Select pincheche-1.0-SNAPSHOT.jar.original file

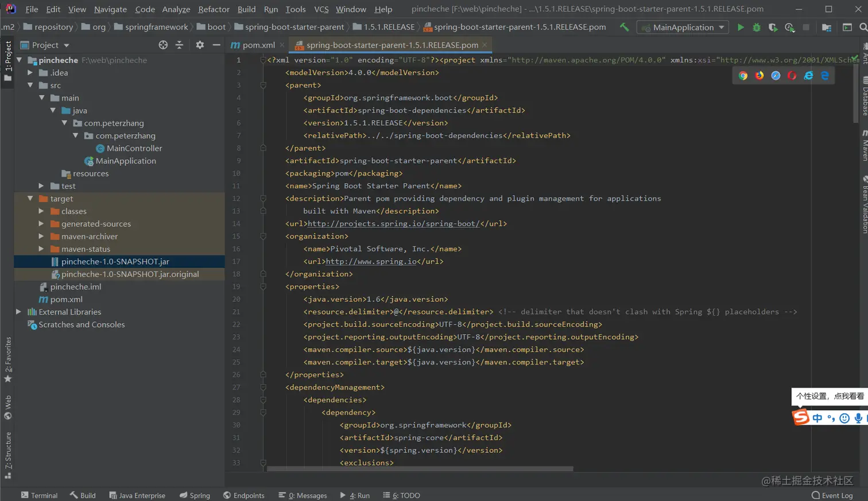(x=130, y=274)
